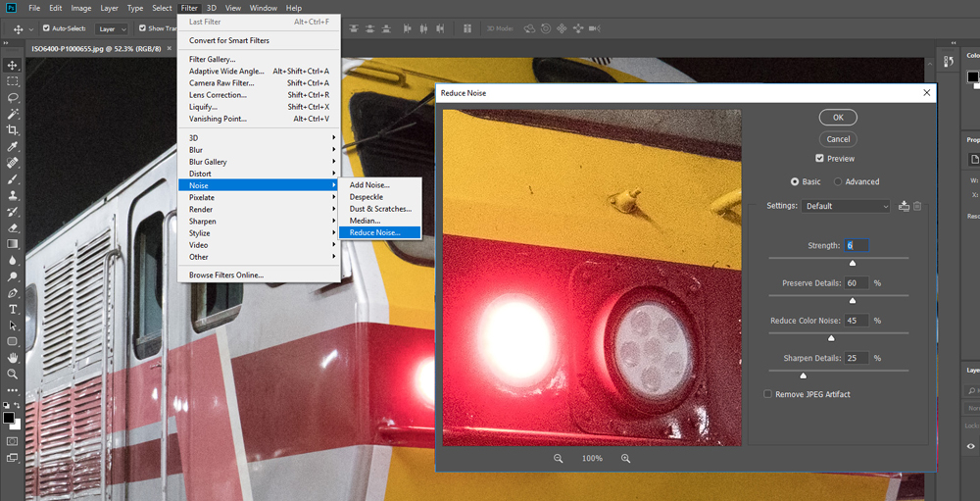Expand the Pixelate submenu
The width and height of the screenshot is (980, 501).
(x=260, y=197)
